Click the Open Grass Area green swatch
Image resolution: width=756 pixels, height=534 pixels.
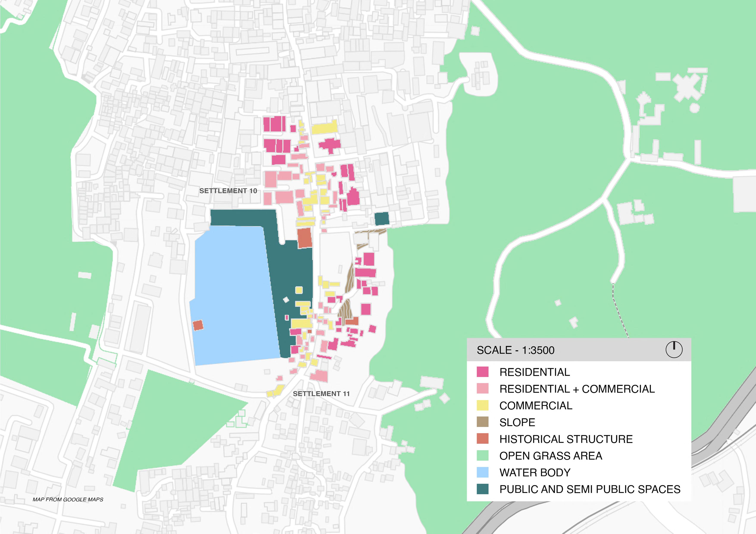[x=482, y=456]
